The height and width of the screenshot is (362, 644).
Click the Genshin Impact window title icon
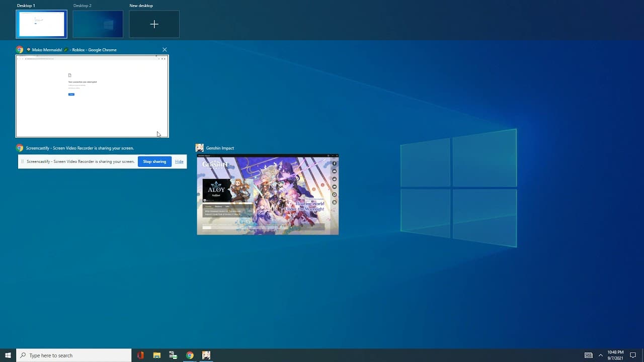(199, 148)
